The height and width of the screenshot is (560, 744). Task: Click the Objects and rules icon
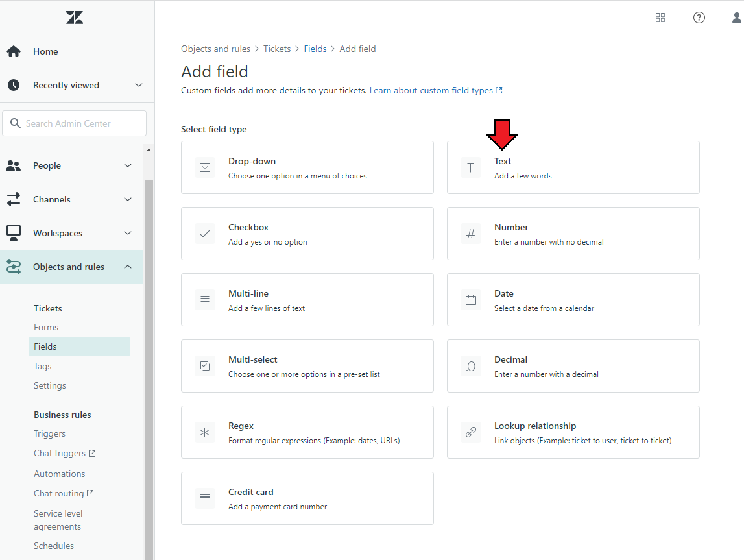pyautogui.click(x=13, y=267)
